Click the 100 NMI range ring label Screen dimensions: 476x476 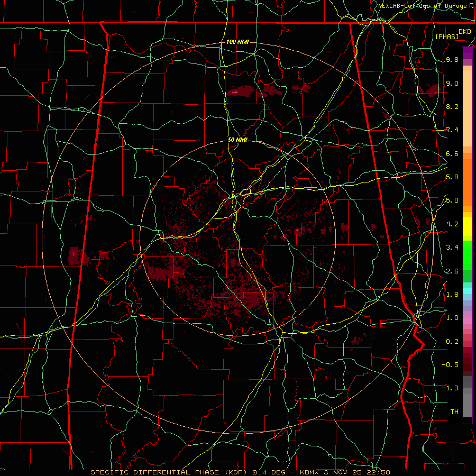point(237,42)
